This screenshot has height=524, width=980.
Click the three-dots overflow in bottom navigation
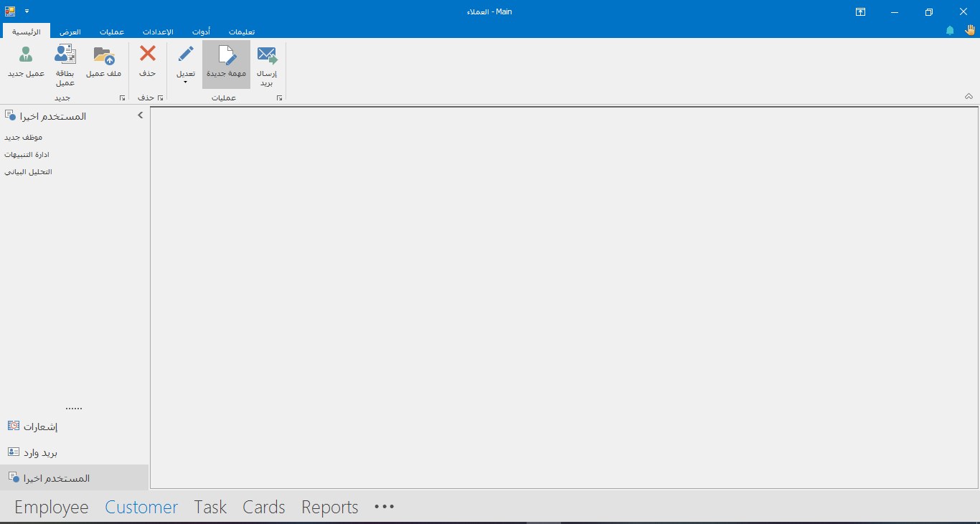point(385,507)
